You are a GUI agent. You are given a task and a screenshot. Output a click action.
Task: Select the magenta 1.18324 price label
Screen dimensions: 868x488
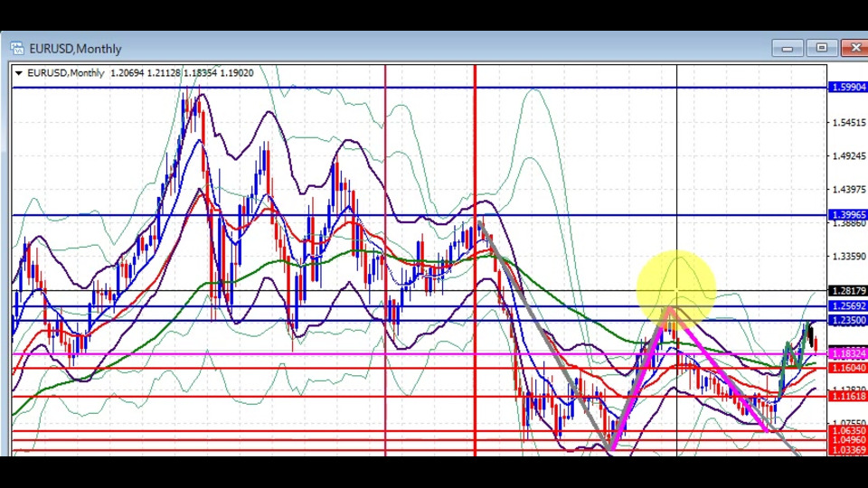pyautogui.click(x=847, y=353)
